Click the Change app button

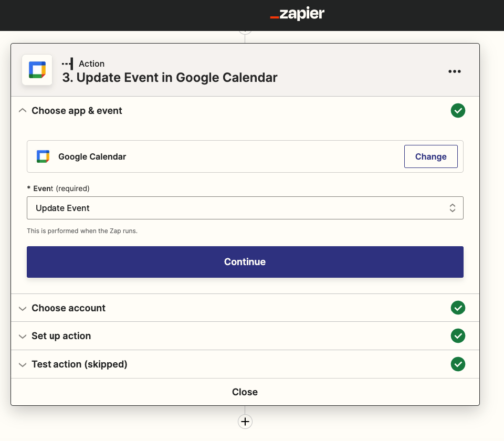[x=430, y=156]
